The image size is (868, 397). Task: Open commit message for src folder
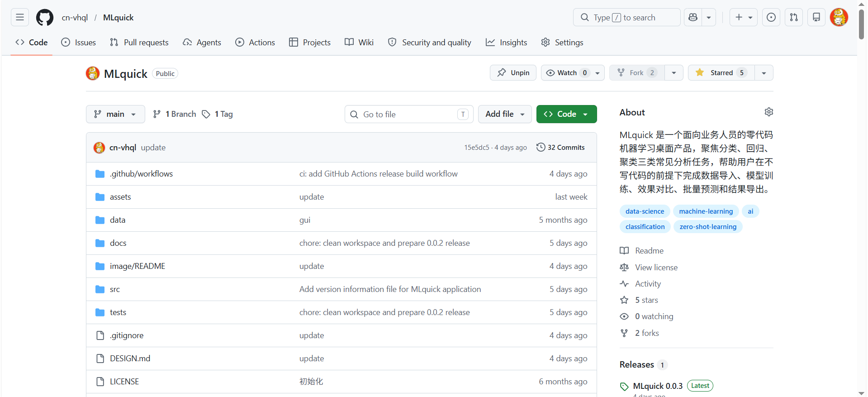(x=390, y=289)
